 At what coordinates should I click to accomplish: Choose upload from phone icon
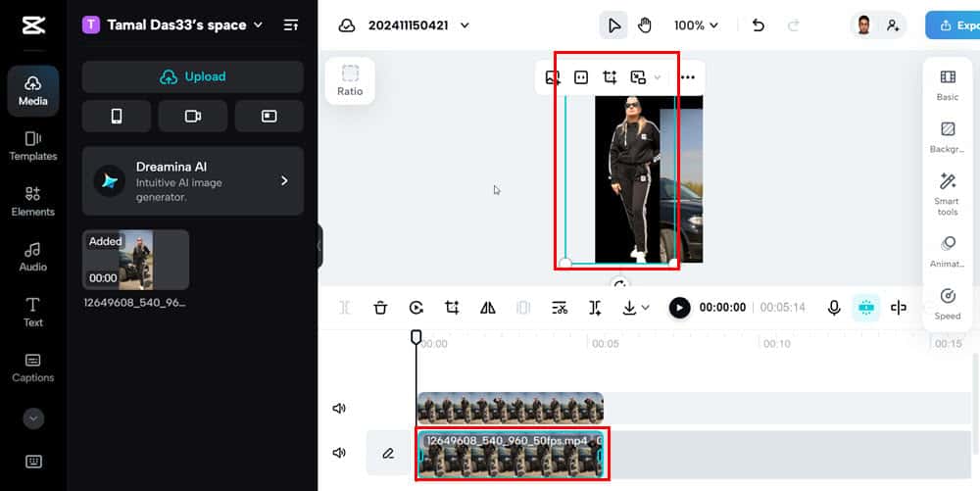tap(117, 117)
